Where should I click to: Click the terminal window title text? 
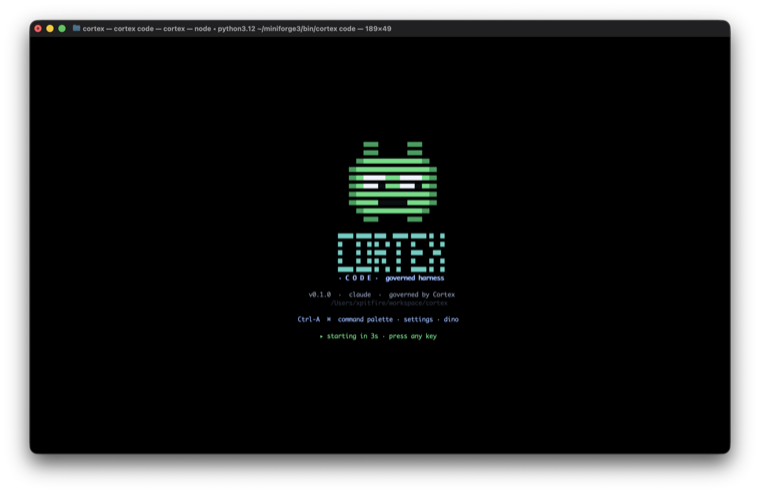point(237,29)
